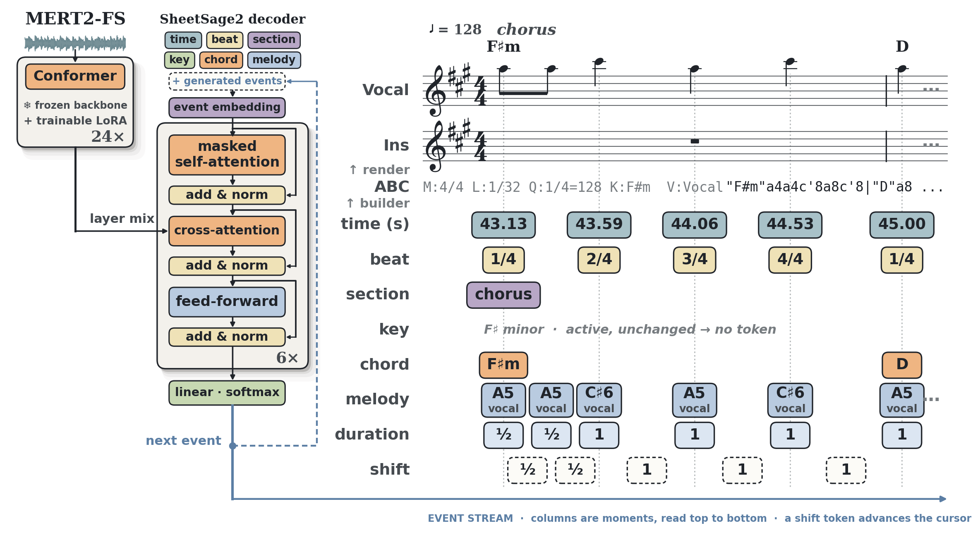Image resolution: width=980 pixels, height=547 pixels.
Task: Click the linear softmax block
Action: (x=227, y=392)
